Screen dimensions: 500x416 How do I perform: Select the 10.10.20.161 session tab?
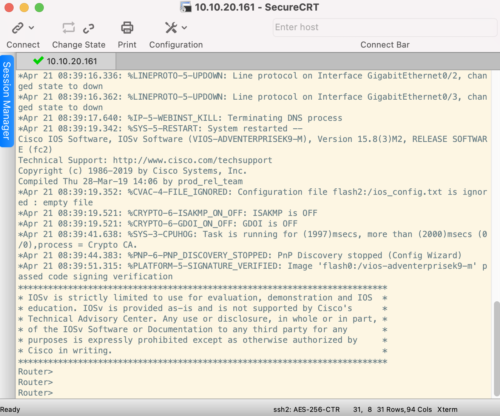coord(66,61)
